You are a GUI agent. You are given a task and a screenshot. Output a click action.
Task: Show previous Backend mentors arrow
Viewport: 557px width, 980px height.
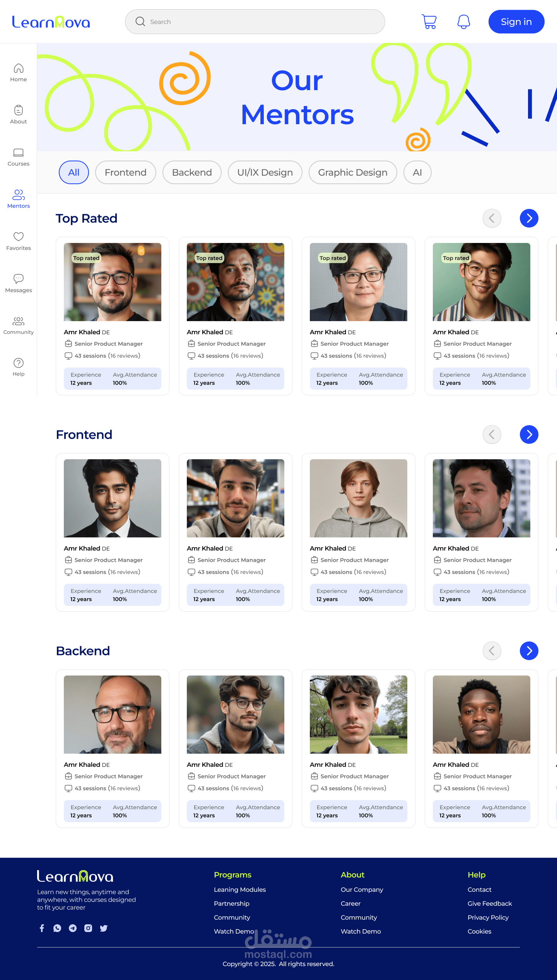click(492, 651)
